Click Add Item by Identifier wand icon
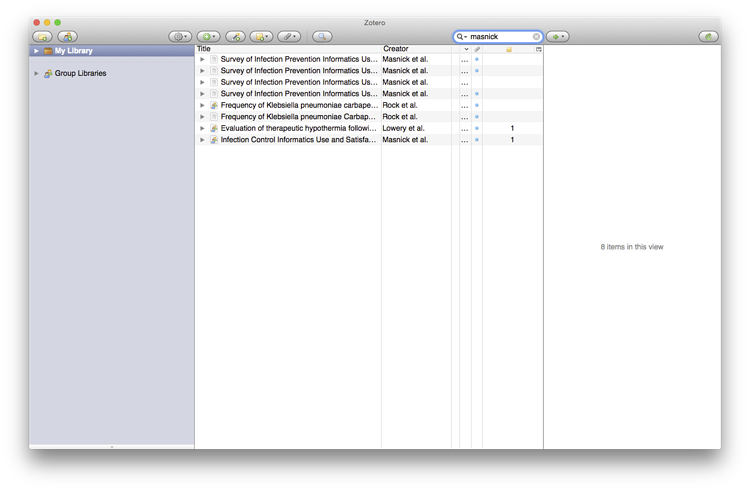The width and height of the screenshot is (750, 491). (235, 37)
